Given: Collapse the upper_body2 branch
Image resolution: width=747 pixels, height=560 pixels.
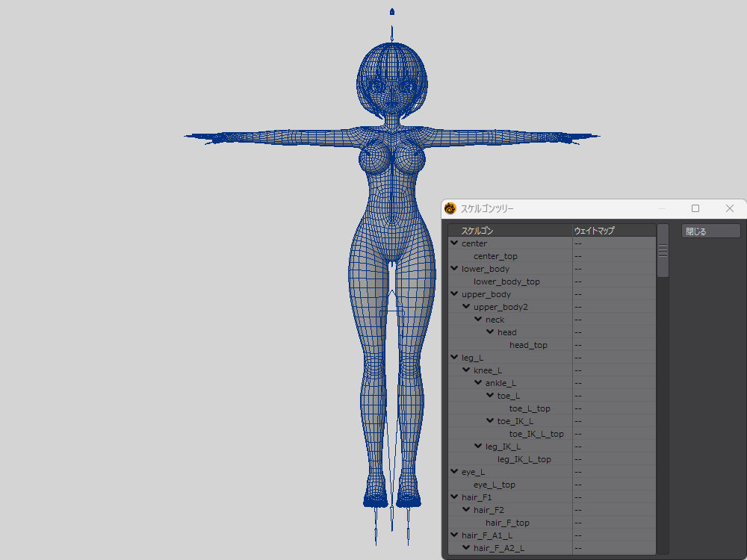Looking at the screenshot, I should tap(466, 307).
